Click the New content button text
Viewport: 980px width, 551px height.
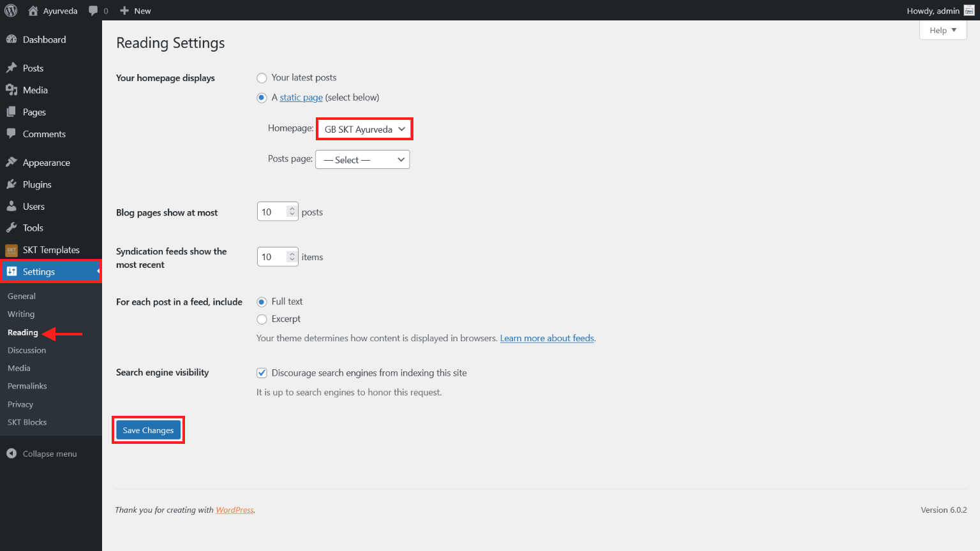coord(142,11)
